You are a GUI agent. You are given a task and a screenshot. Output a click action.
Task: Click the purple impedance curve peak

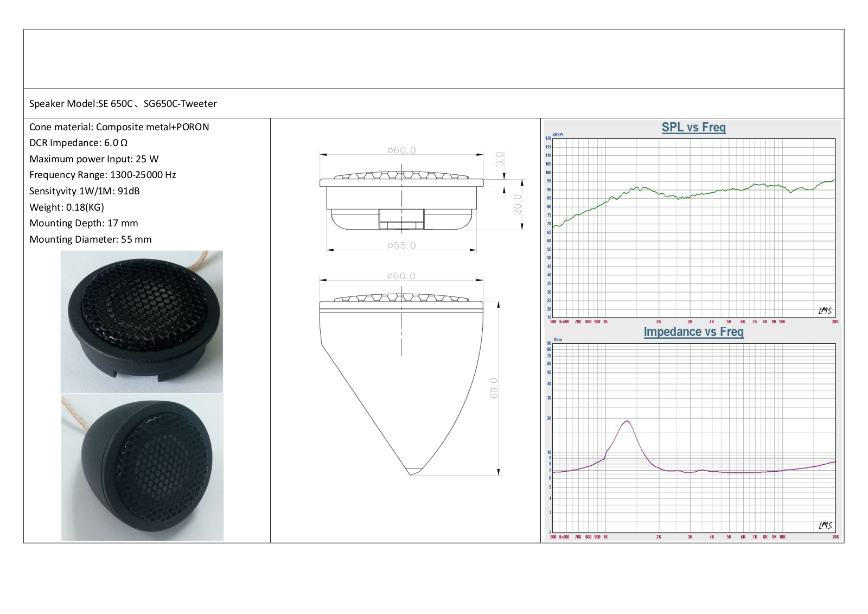pyautogui.click(x=627, y=421)
